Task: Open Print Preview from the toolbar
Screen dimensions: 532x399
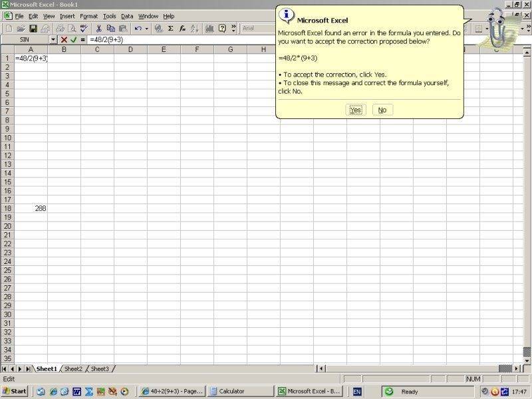Action: coord(72,29)
